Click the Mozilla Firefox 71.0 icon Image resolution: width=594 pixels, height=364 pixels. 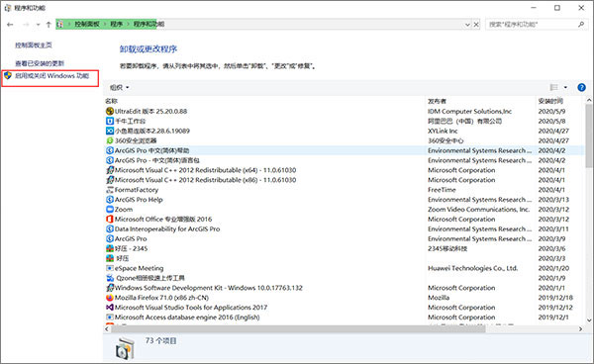(x=110, y=298)
